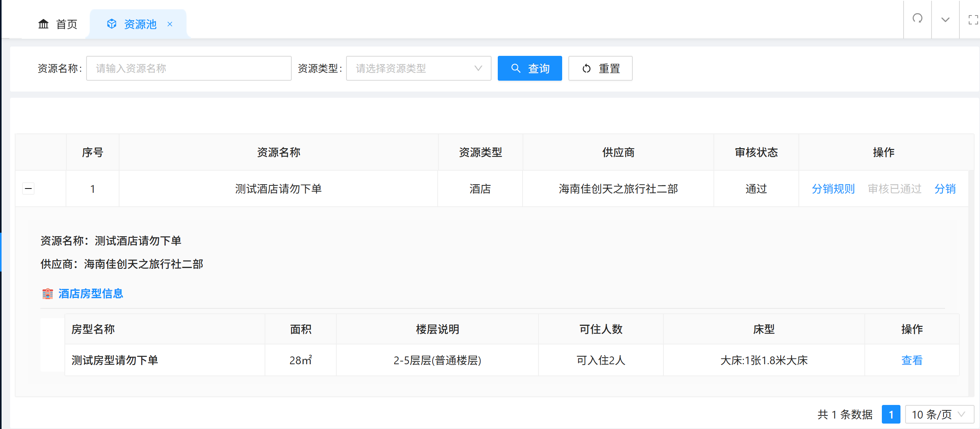Select the 资源池 tab
980x429 pixels.
coord(139,24)
